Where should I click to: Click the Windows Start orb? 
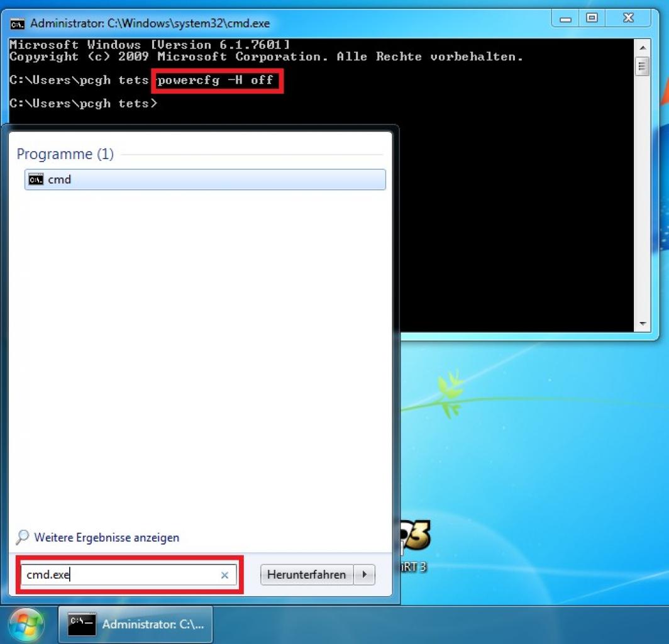26,625
